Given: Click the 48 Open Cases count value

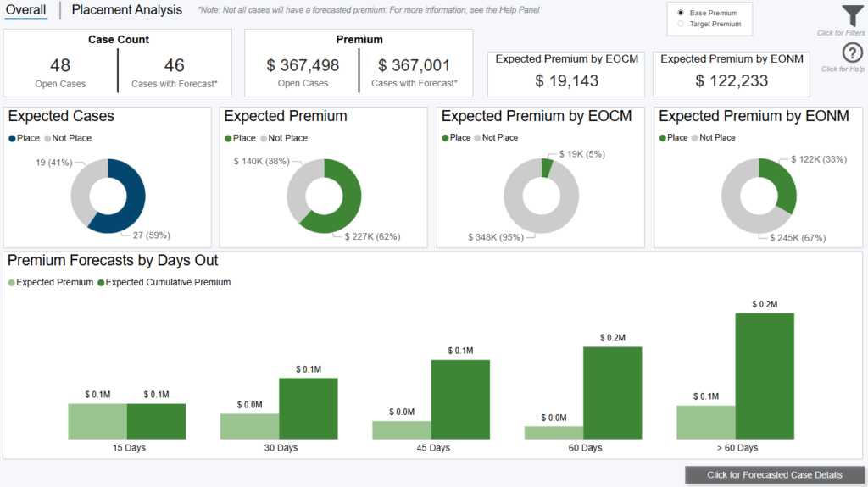Looking at the screenshot, I should pyautogui.click(x=60, y=65).
